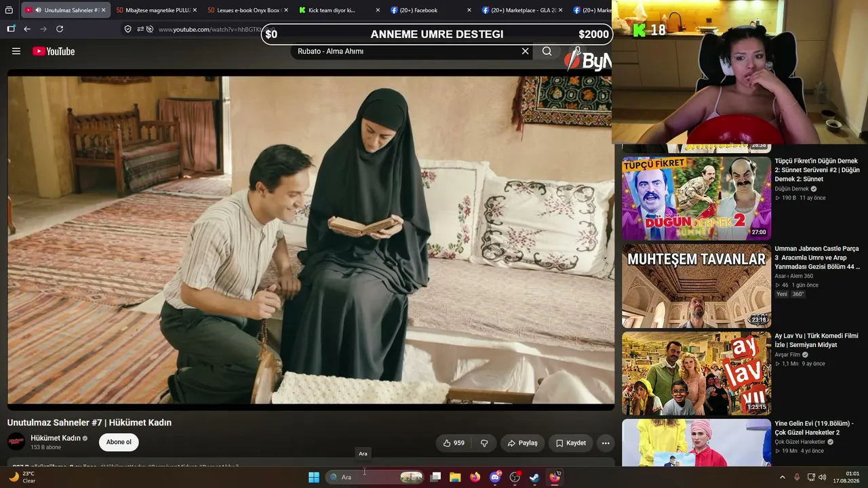
Task: Close the (20+) Facebook tab
Action: point(469,10)
